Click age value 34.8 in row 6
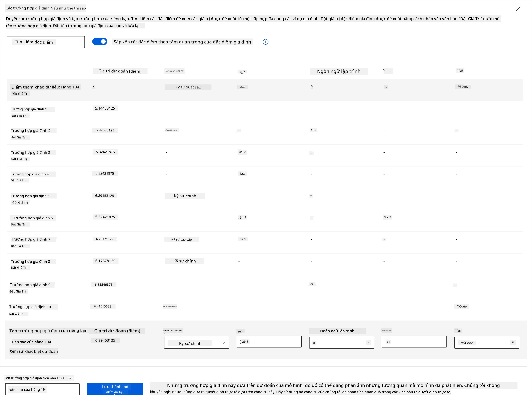 (x=243, y=217)
